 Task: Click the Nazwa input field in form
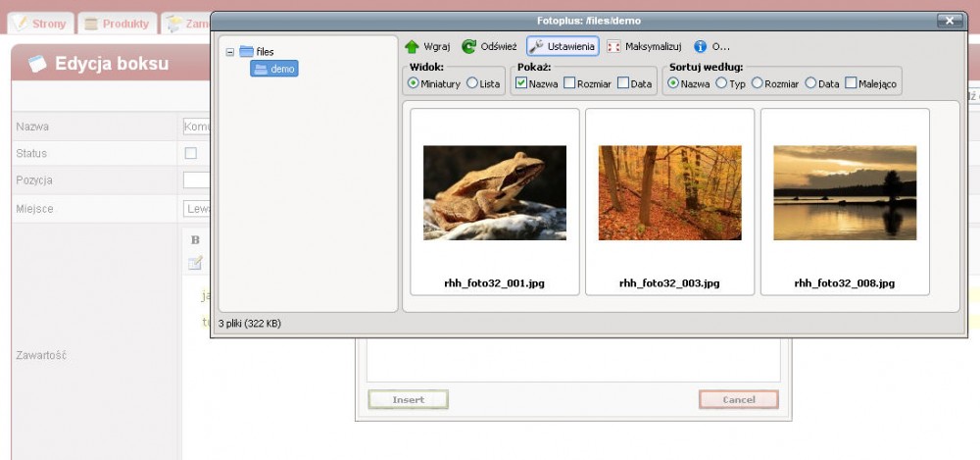(197, 128)
